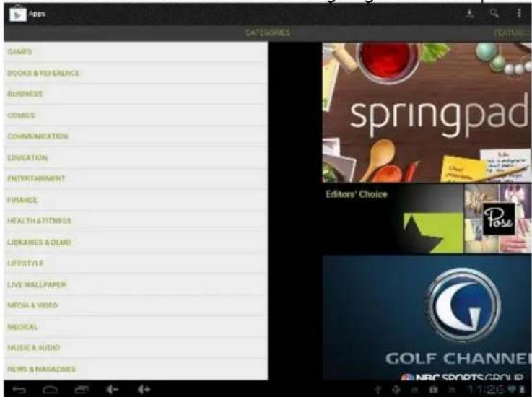532x397 pixels.
Task: Open the Comics category
Action: (x=136, y=115)
